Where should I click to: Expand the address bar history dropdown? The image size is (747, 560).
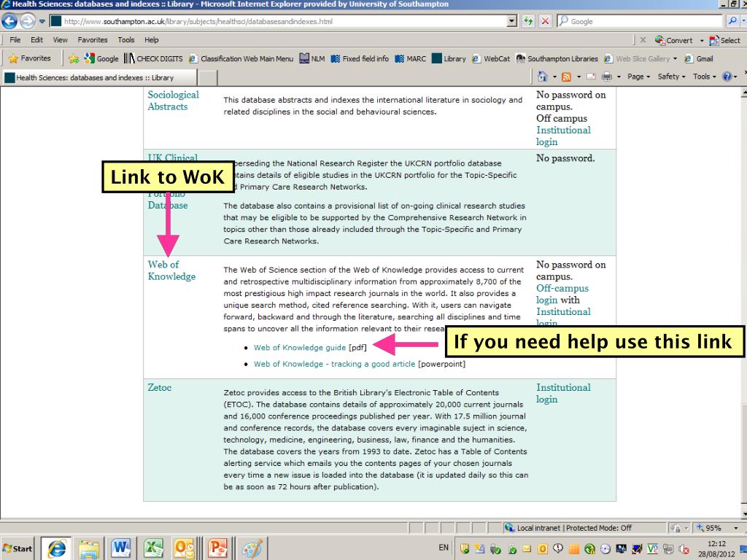(511, 21)
